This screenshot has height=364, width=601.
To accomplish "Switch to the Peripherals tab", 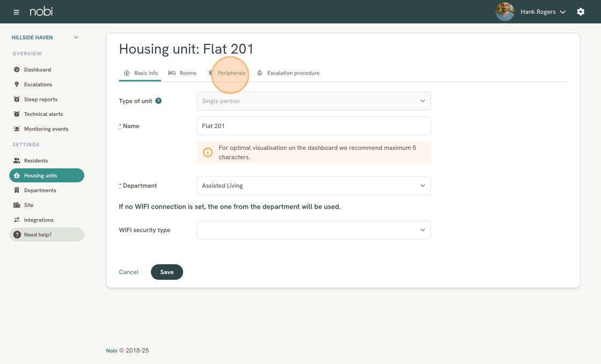I will click(x=231, y=73).
